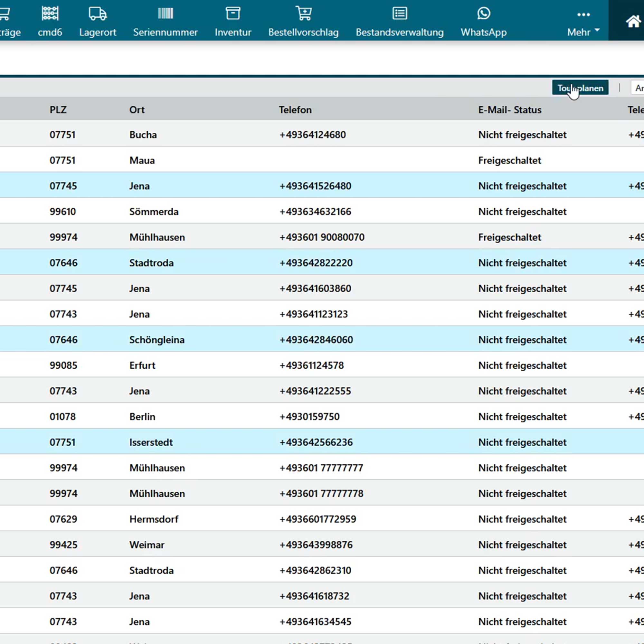Select Sömmerda city cell
The width and height of the screenshot is (644, 644).
[154, 212]
